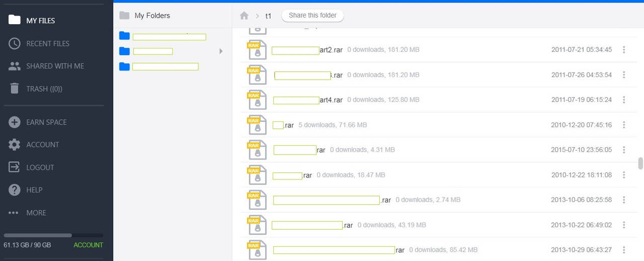Viewport: 644px width, 261px height.
Task: Open options menu for file dated 2011-07-19
Action: tap(624, 100)
